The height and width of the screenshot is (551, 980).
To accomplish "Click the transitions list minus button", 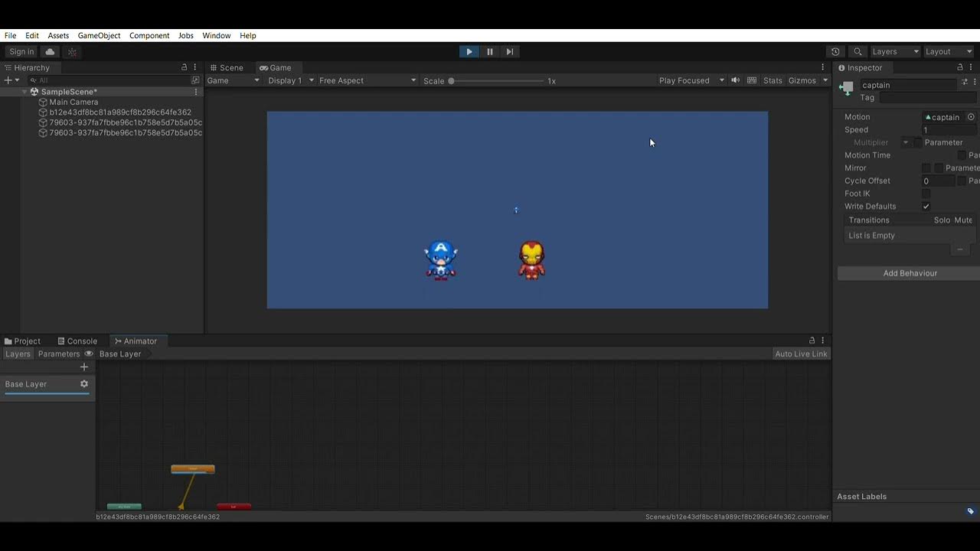I will point(959,249).
